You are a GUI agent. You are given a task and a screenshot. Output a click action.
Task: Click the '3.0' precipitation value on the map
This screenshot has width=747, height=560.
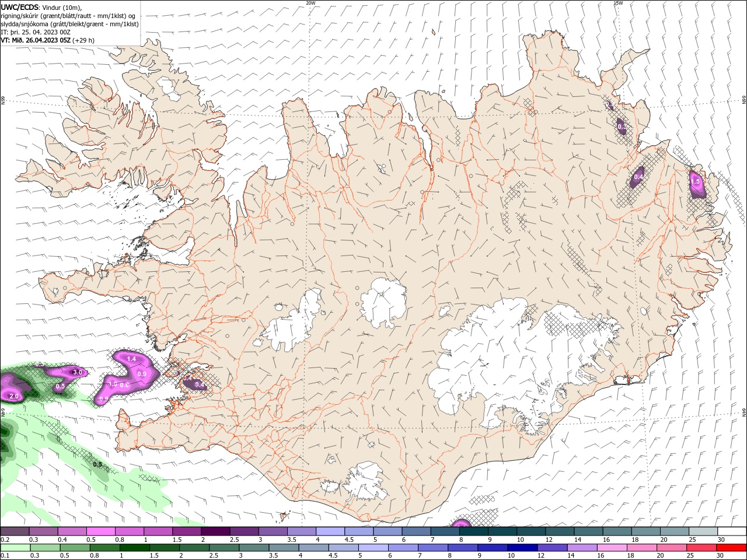click(x=77, y=372)
